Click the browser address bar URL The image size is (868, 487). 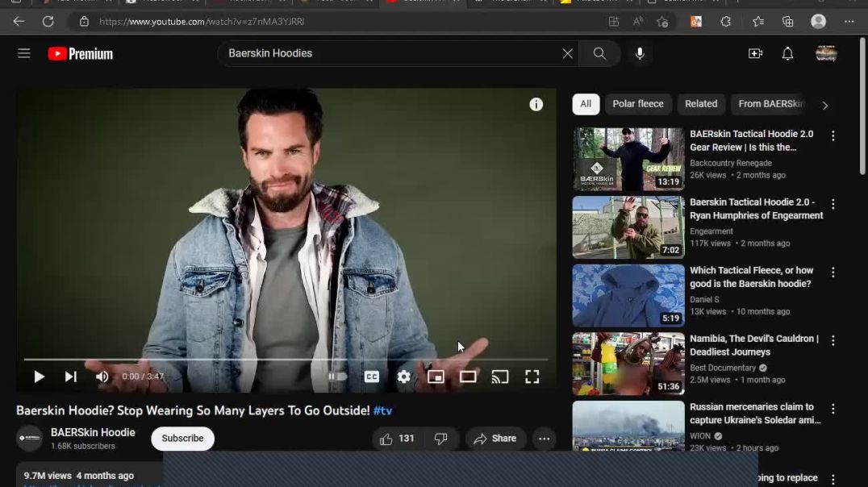[x=202, y=22]
